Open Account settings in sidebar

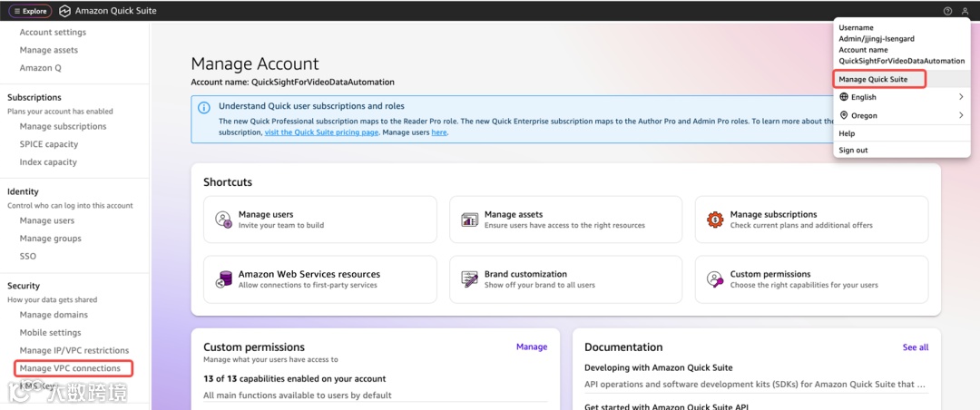click(54, 32)
